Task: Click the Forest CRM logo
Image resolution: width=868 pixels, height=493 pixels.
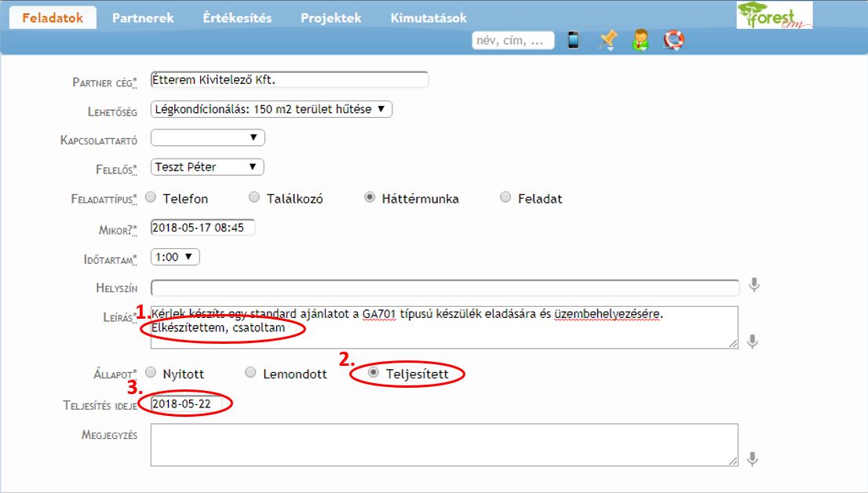Action: pos(775,15)
